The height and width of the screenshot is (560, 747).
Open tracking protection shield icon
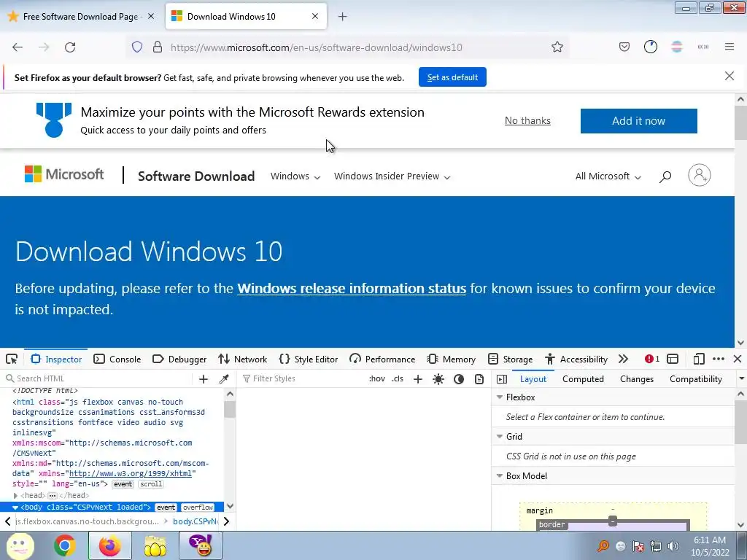(x=137, y=47)
